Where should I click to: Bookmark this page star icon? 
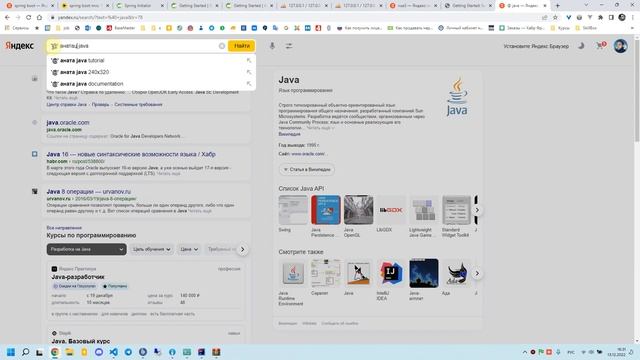(555, 18)
